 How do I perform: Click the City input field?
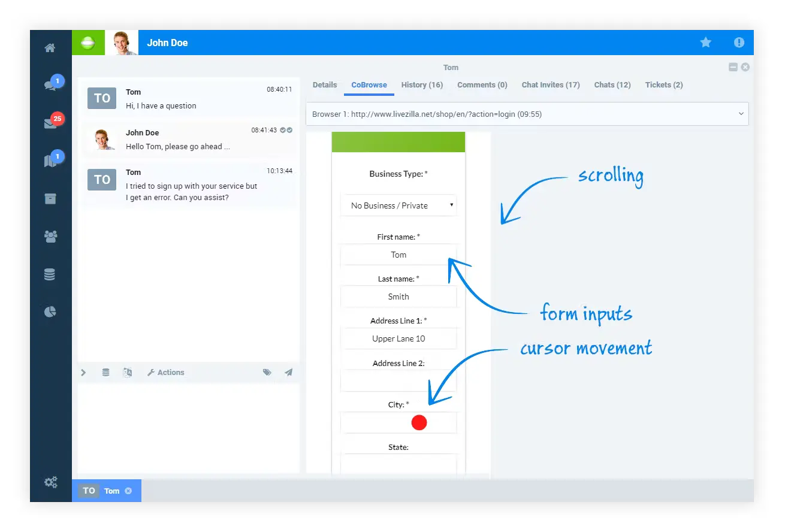(x=398, y=423)
